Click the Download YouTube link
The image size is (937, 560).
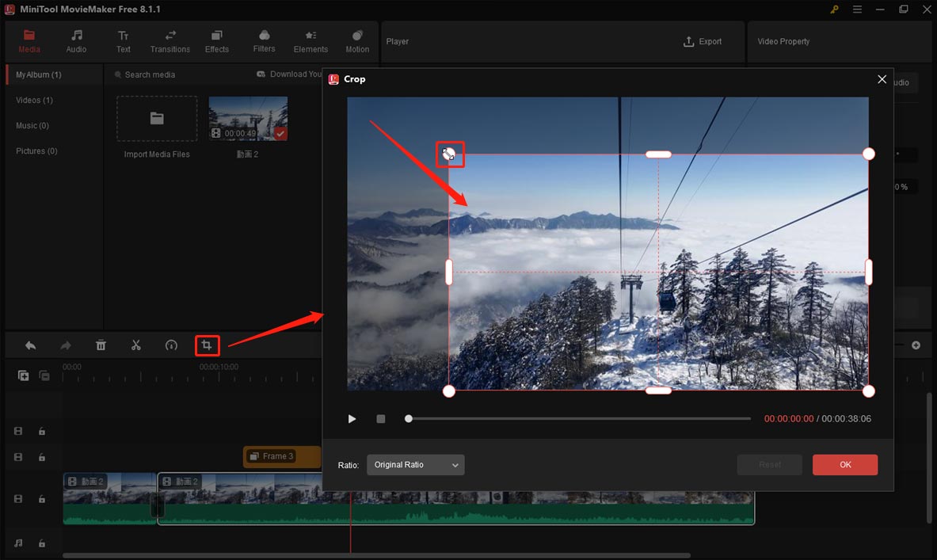click(290, 74)
